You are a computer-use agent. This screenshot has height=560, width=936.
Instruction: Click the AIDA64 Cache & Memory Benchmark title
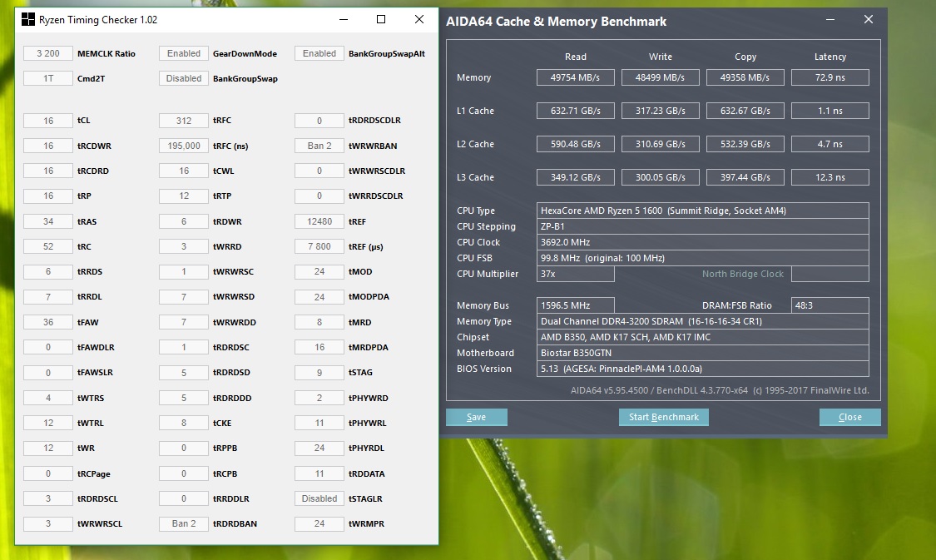click(x=557, y=22)
